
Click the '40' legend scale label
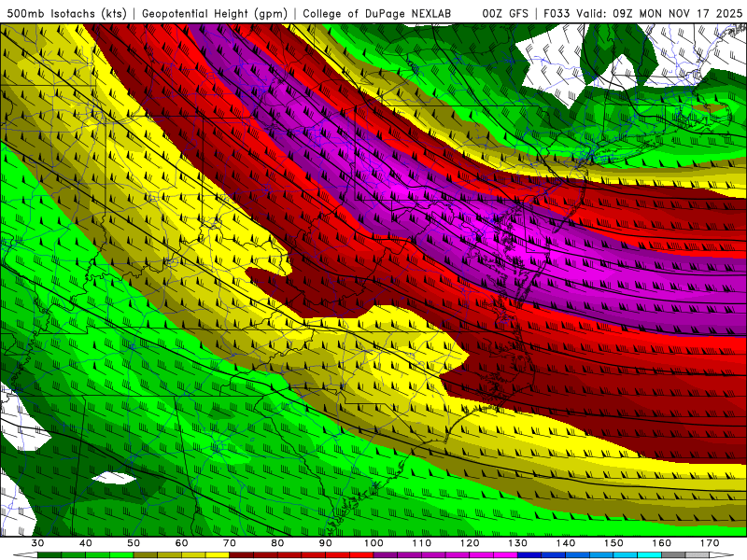(x=86, y=543)
